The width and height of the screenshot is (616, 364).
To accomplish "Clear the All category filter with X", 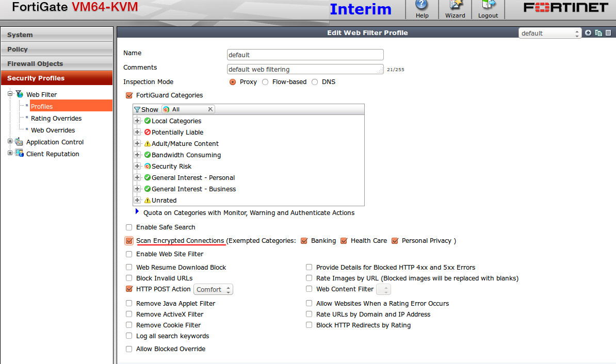I will (x=210, y=109).
